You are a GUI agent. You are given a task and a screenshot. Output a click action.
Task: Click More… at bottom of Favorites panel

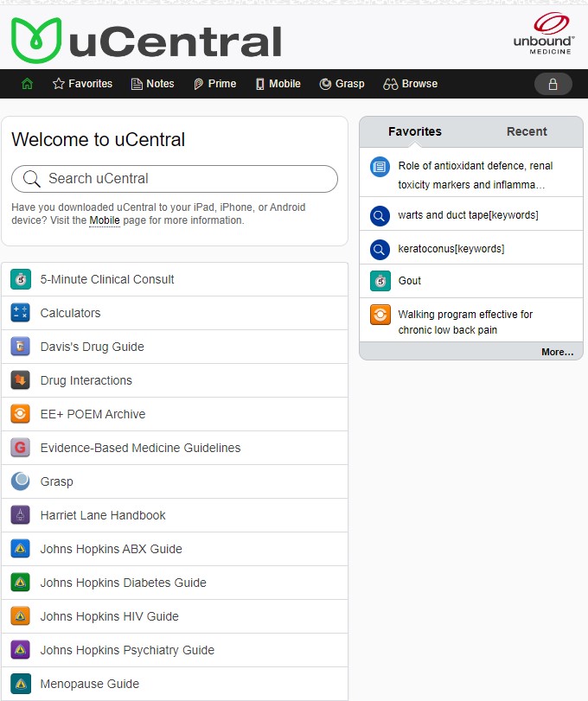tap(557, 352)
